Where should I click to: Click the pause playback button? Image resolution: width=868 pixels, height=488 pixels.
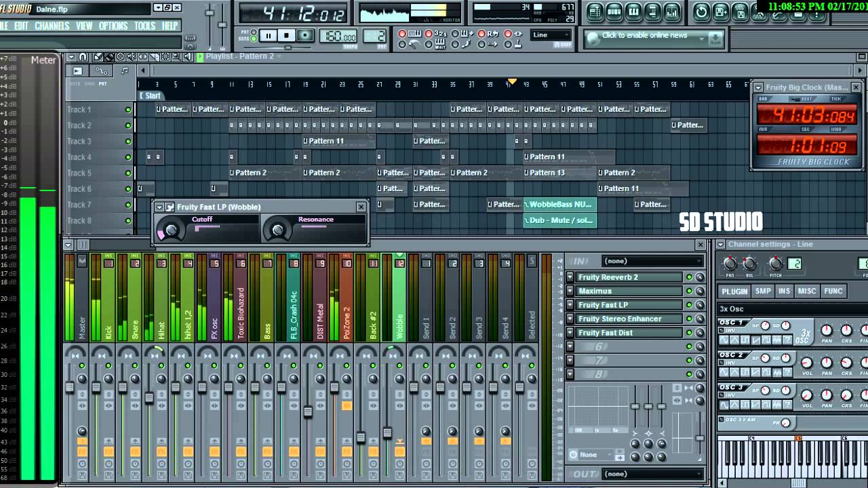click(269, 35)
